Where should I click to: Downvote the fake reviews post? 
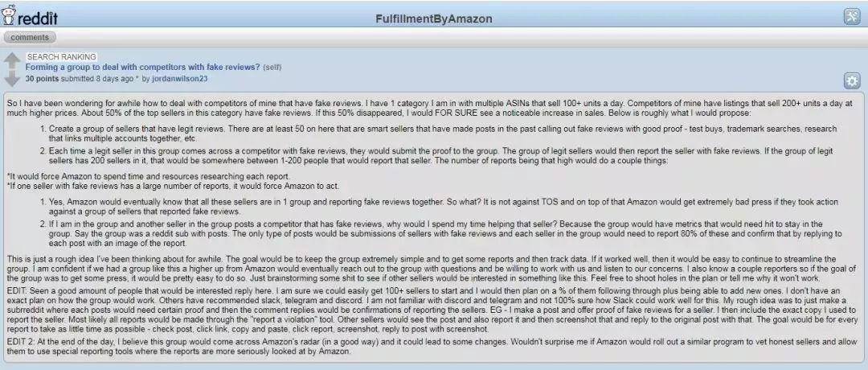[11, 79]
